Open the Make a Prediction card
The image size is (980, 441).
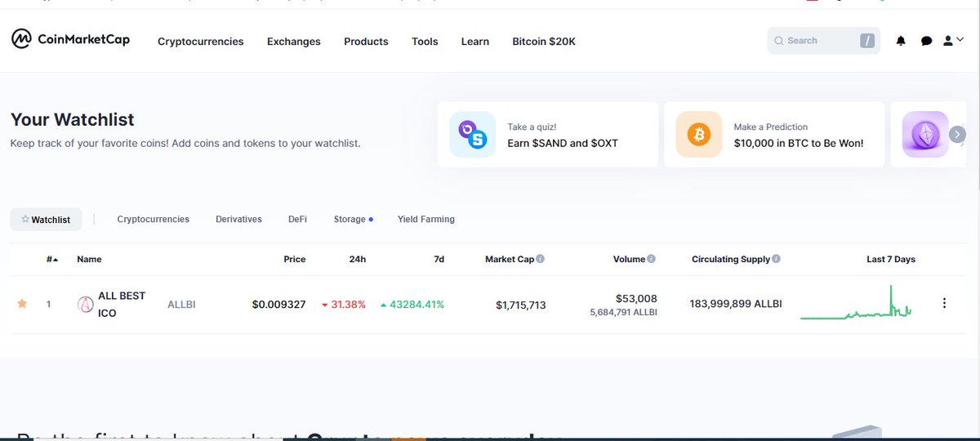coord(774,135)
